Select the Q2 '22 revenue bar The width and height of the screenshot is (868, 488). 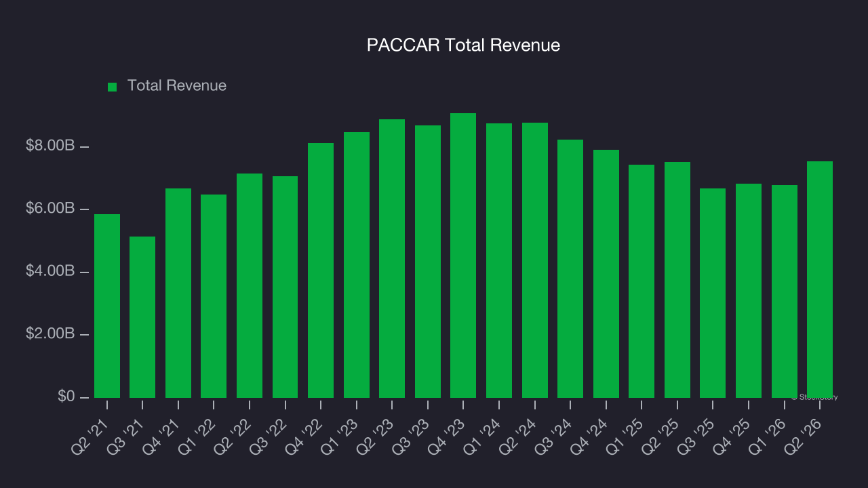point(250,285)
